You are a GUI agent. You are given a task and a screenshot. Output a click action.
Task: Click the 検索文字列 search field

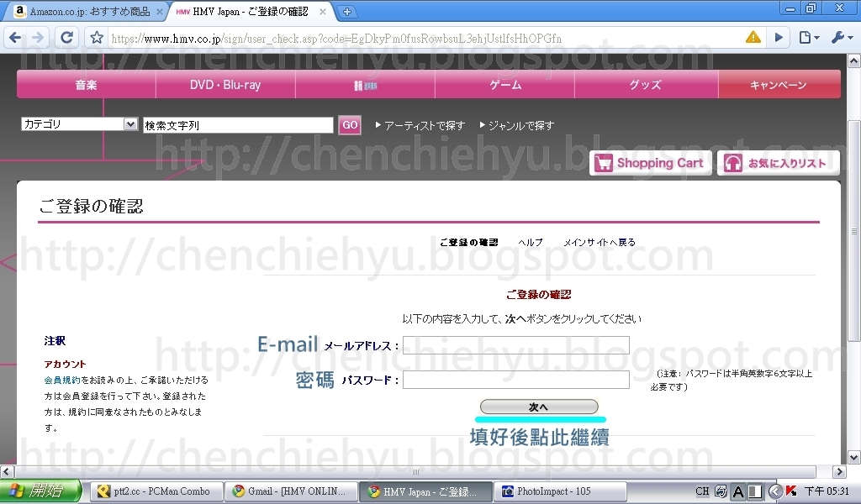tap(238, 125)
